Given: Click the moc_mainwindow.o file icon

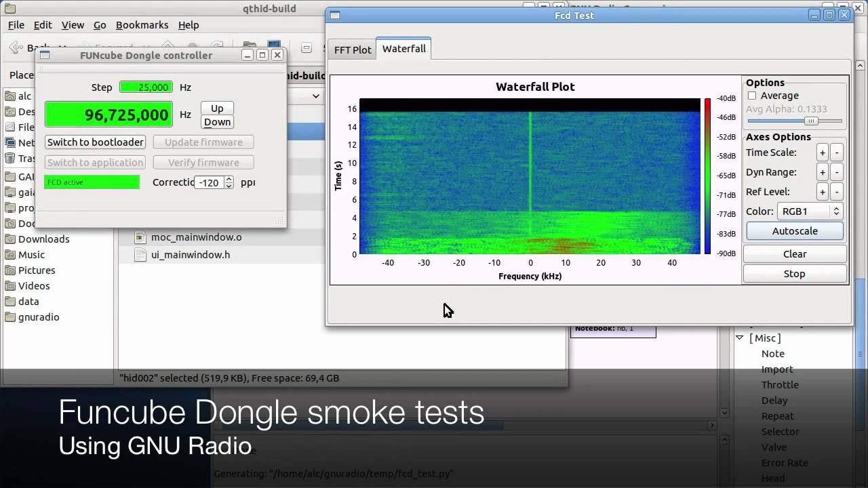Looking at the screenshot, I should coord(140,237).
